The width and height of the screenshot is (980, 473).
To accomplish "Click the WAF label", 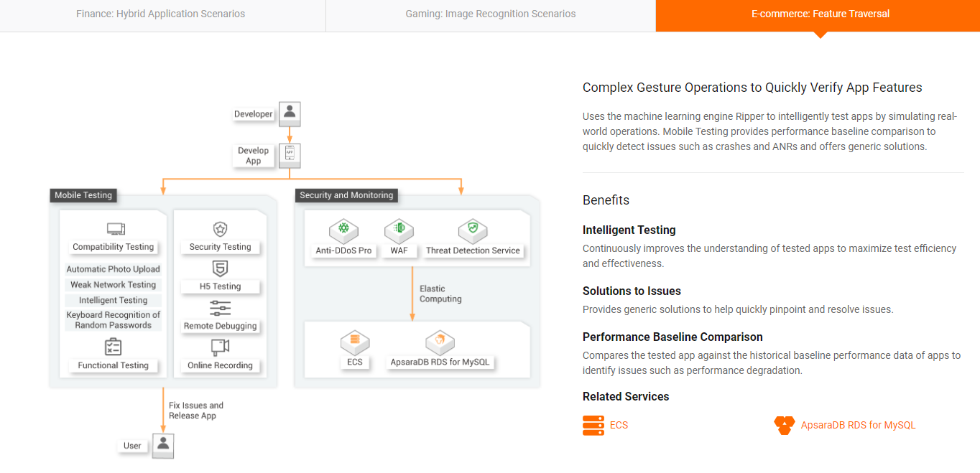I will point(399,251).
